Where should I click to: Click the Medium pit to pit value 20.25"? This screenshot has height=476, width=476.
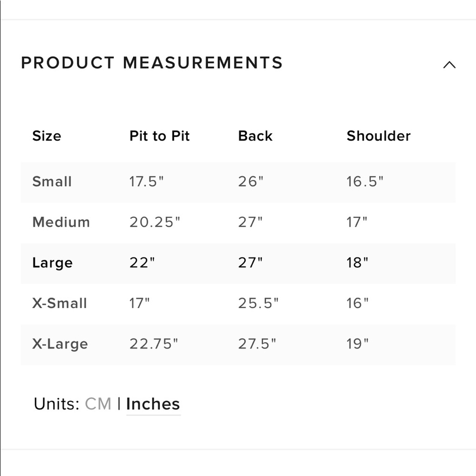click(155, 222)
